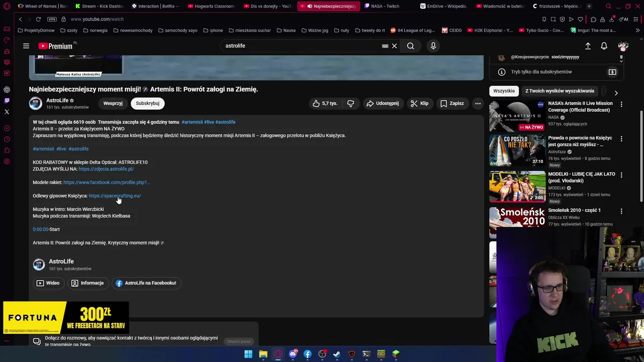The height and width of the screenshot is (362, 644).
Task: Switch to Stream - Kick Dashboard tab
Action: [x=99, y=6]
